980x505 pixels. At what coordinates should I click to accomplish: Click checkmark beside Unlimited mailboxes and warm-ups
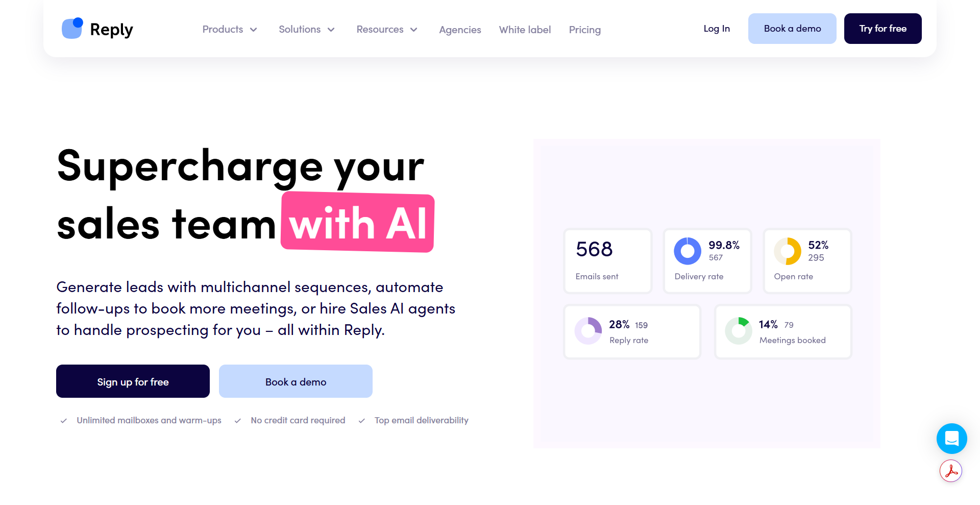click(x=64, y=421)
